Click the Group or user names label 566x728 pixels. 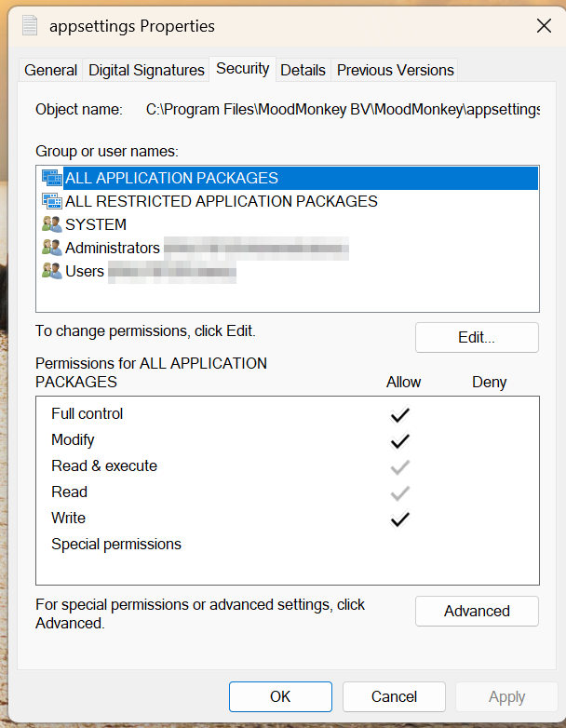(x=107, y=152)
